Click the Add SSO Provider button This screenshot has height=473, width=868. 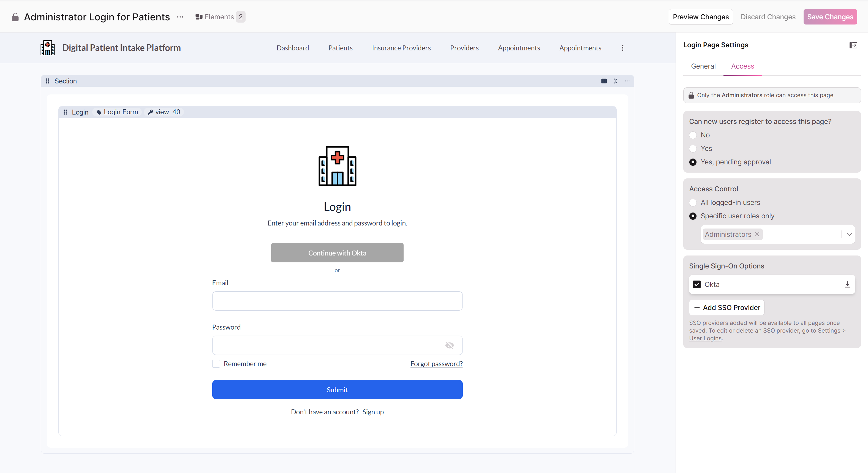726,308
